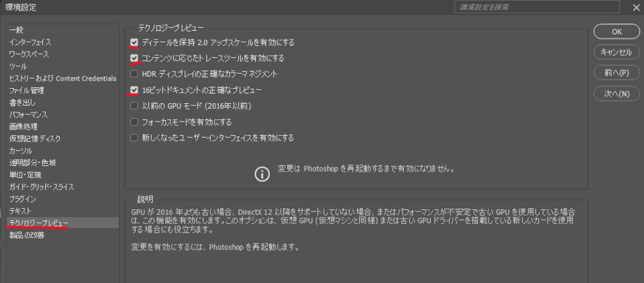The height and width of the screenshot is (283, 644).
Task: Click the 環境設定を検索 search field
Action: [535, 8]
